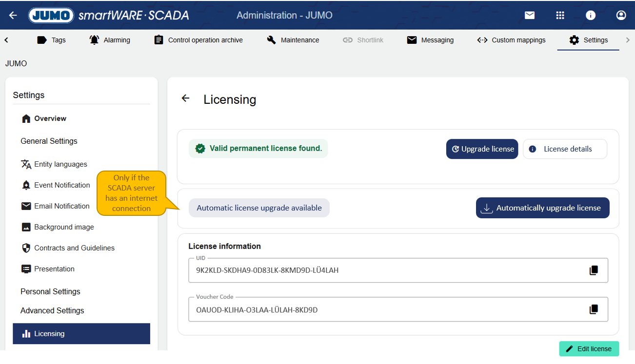
Task: Click into the Voucher Code field
Action: [398, 309]
